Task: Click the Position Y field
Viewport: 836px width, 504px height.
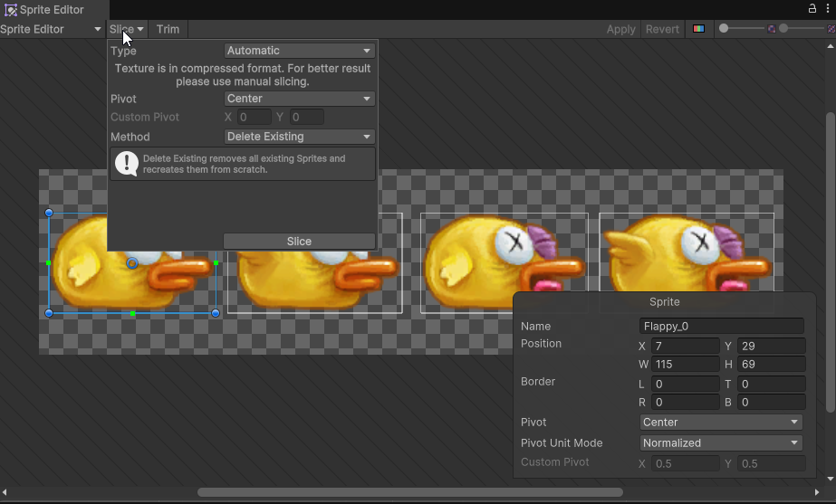Action: (x=771, y=347)
